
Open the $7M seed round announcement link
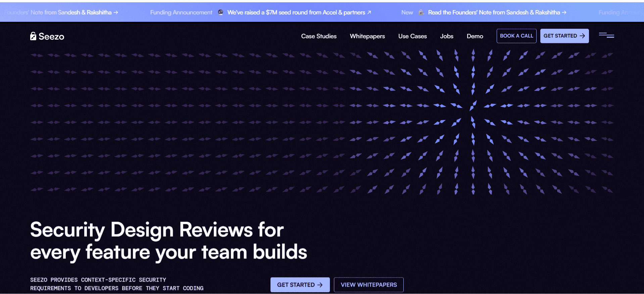pos(296,12)
